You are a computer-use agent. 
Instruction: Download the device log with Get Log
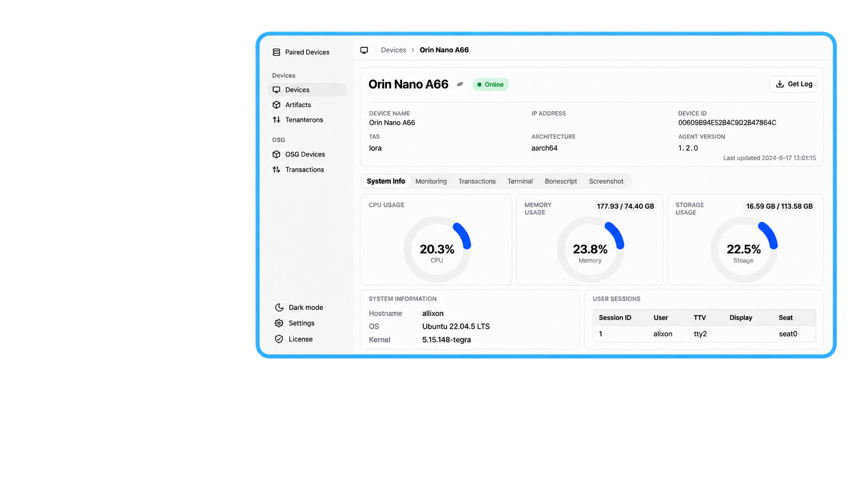(793, 84)
